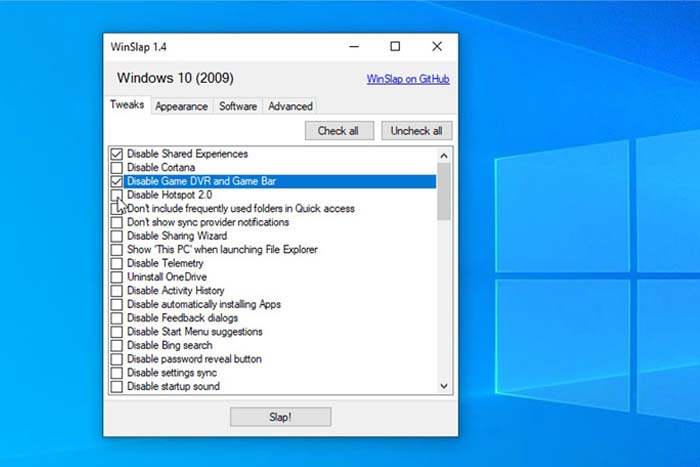This screenshot has width=700, height=467.
Task: Select the Tweaks tab
Action: (127, 105)
